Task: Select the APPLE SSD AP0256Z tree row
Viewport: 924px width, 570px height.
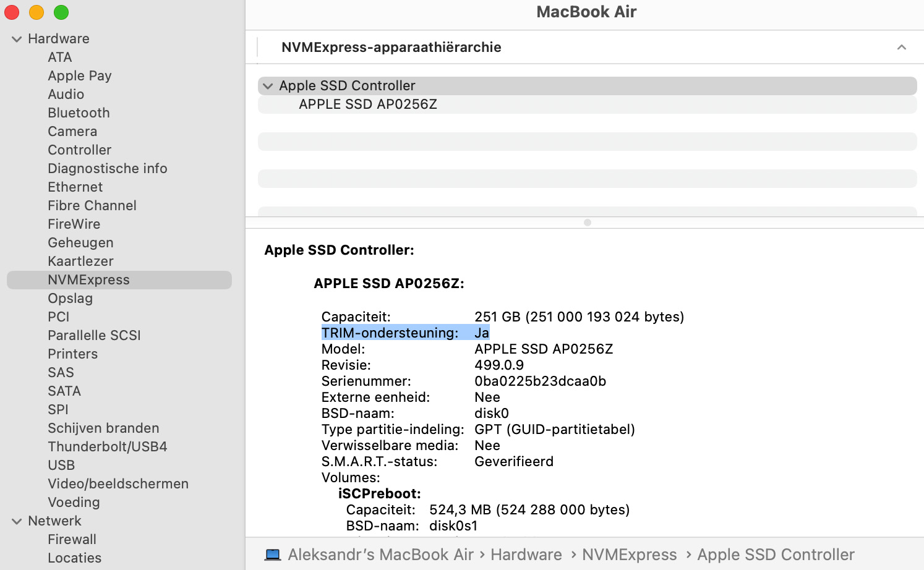Action: tap(587, 104)
